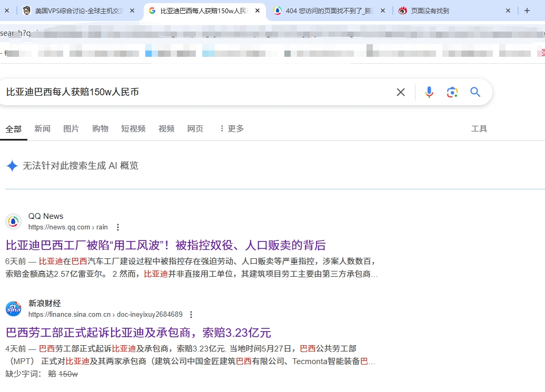This screenshot has width=545, height=392.
Task: Close the 美国VPS综合讨论 tab
Action: click(132, 11)
